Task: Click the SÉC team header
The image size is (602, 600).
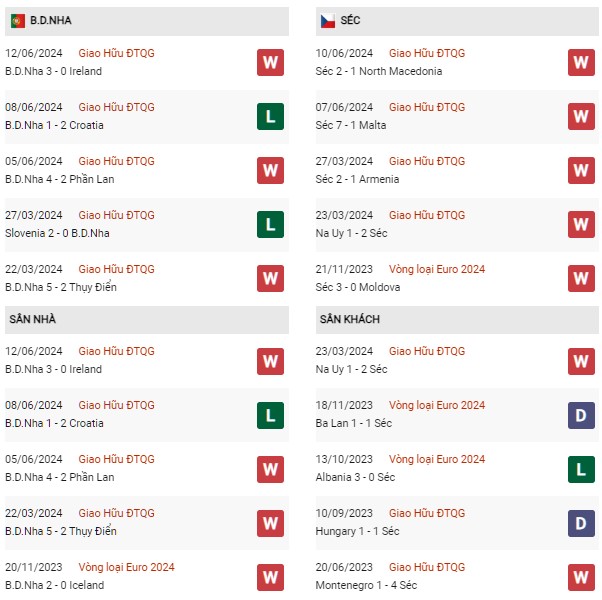Action: coord(457,21)
